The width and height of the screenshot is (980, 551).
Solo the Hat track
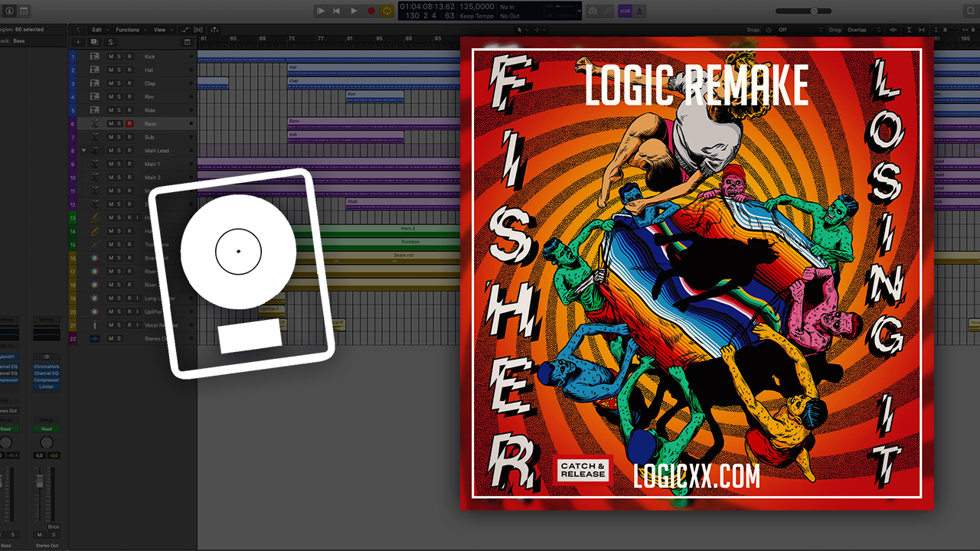(120, 70)
